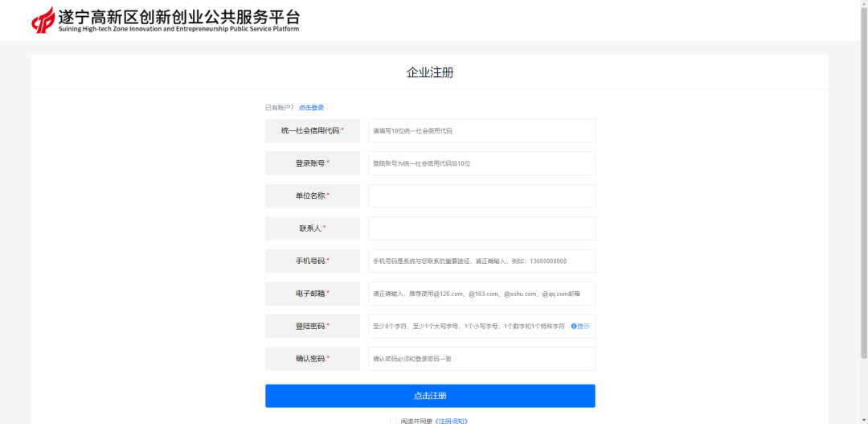Click the blue info 提示 hint icon
868x424 pixels.
point(574,326)
